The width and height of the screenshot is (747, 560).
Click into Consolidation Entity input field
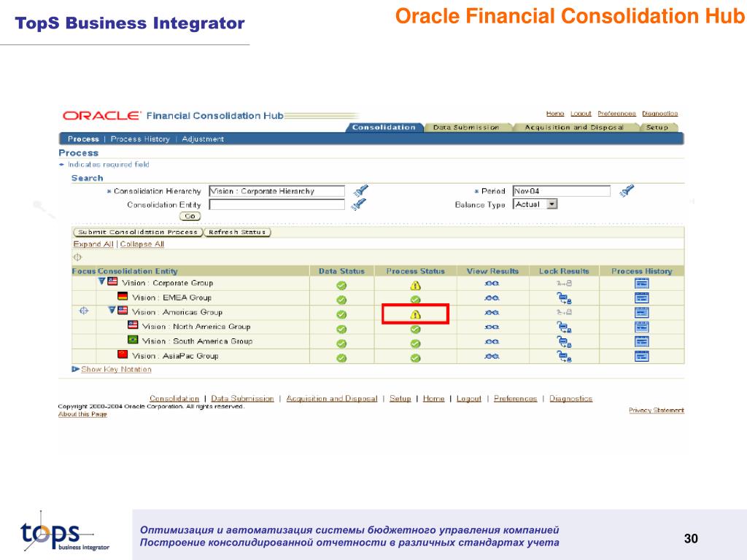pyautogui.click(x=276, y=205)
